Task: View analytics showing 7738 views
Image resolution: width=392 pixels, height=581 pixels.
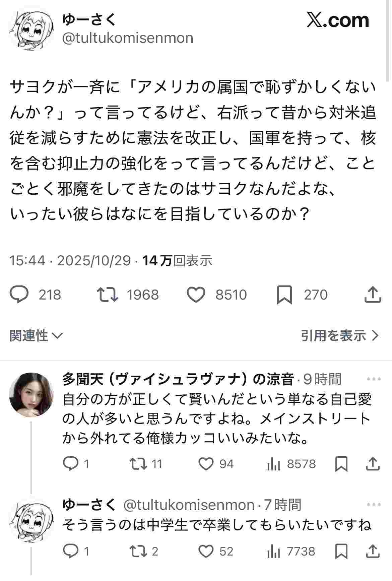Action: pyautogui.click(x=274, y=552)
